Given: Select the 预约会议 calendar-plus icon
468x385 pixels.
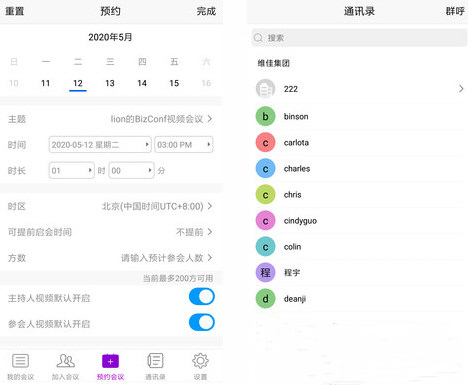Looking at the screenshot, I should [110, 361].
